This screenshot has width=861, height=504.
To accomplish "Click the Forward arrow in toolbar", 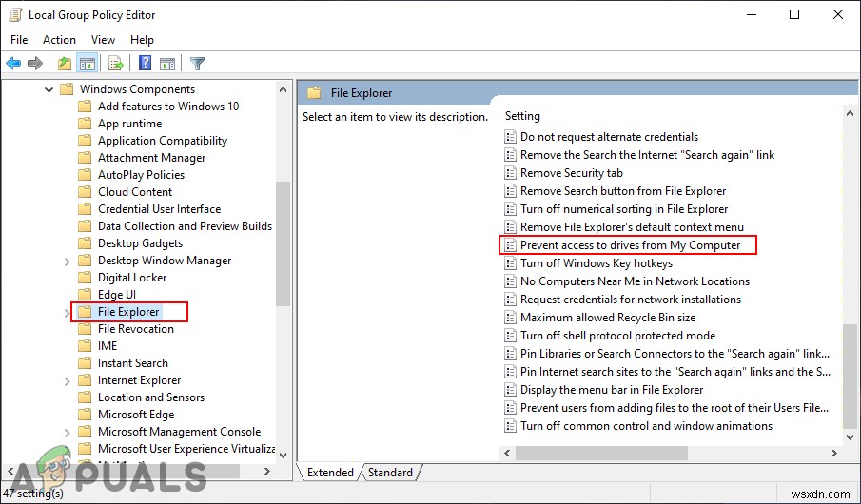I will pyautogui.click(x=35, y=64).
